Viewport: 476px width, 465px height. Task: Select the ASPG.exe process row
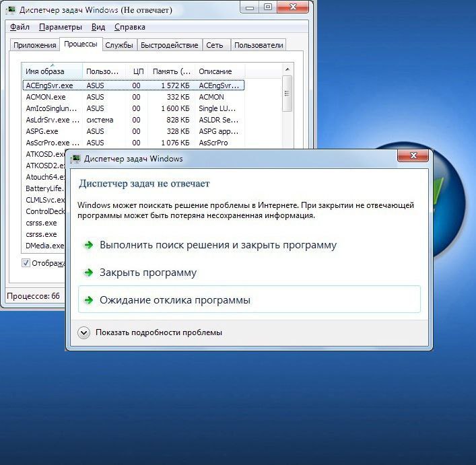coord(133,131)
